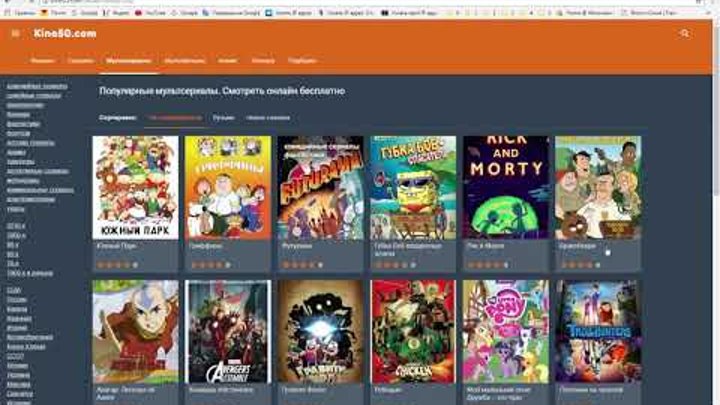720x405 pixels.
Task: Filter by США in the sidebar
Action: point(14,291)
